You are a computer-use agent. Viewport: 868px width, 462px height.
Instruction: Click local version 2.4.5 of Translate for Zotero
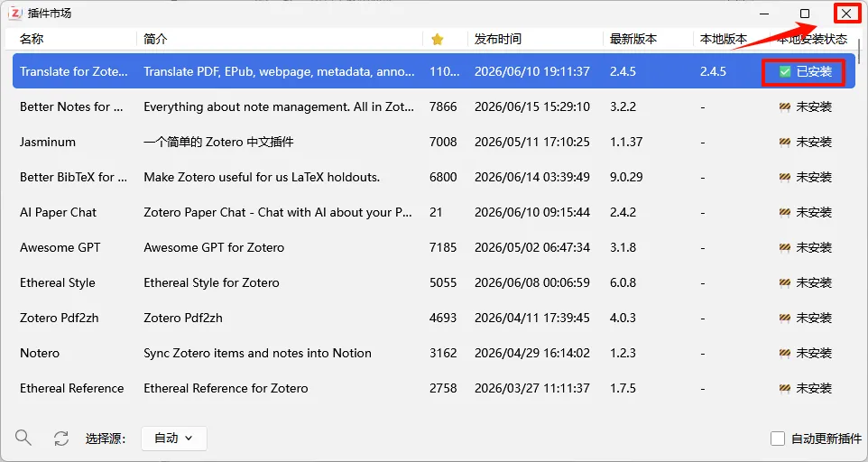713,71
